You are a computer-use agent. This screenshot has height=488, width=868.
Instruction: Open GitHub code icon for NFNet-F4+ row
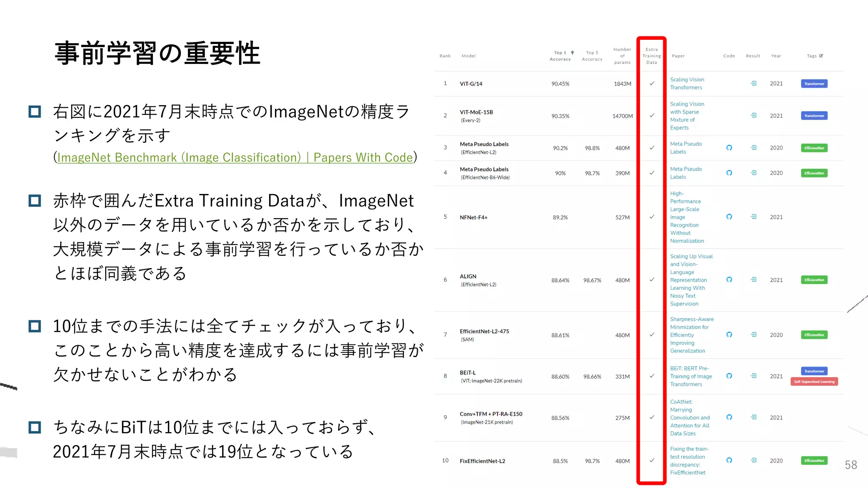click(x=729, y=217)
